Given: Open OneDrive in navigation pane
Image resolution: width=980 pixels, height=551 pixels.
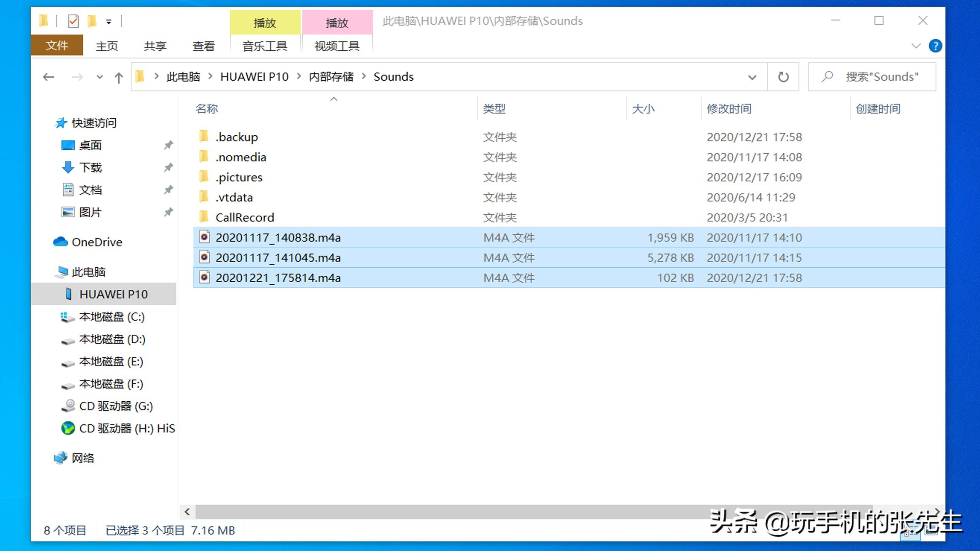Looking at the screenshot, I should [x=97, y=242].
